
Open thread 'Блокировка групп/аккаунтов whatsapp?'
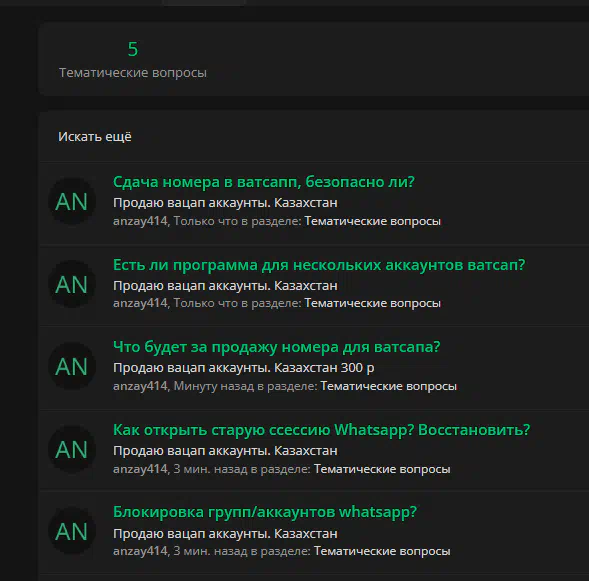(x=265, y=512)
